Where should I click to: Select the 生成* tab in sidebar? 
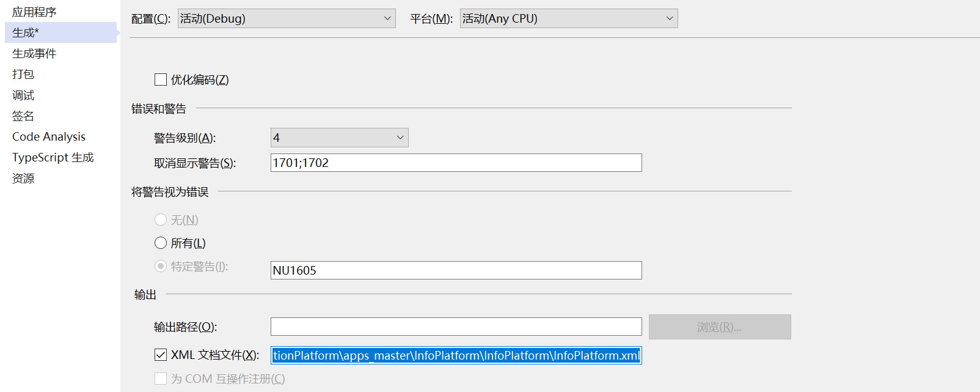[26, 33]
